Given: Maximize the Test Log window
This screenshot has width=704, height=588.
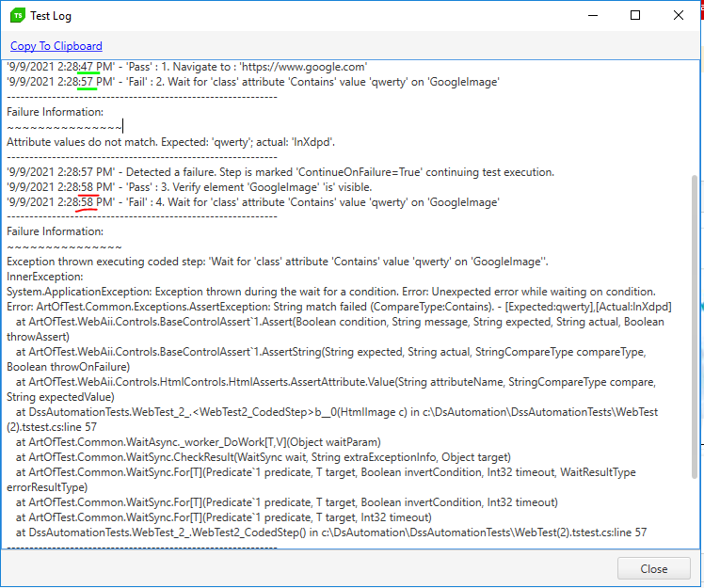Looking at the screenshot, I should tap(635, 15).
